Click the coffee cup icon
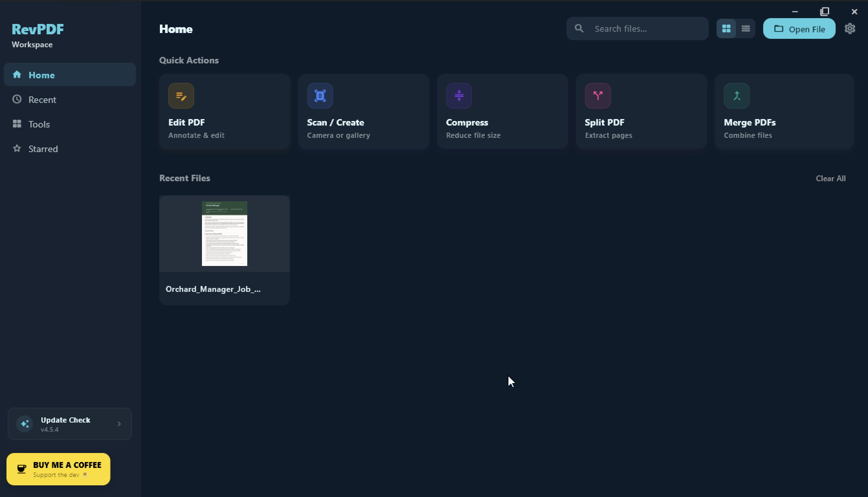Image resolution: width=868 pixels, height=497 pixels. [x=21, y=469]
